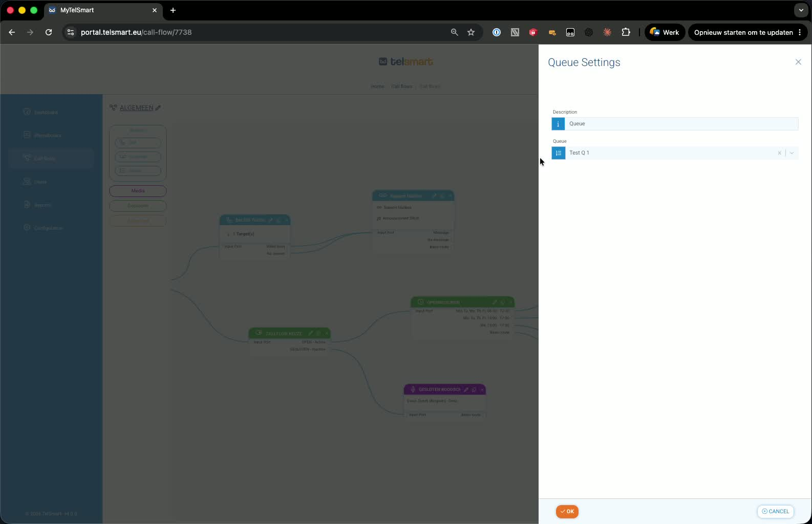Click the yellow tag extension icon
812x524 pixels.
[x=552, y=32]
